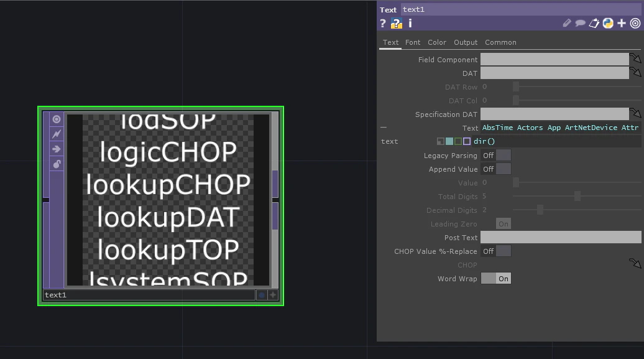
Task: Toggle the lock flag on text1 node
Action: (x=57, y=164)
